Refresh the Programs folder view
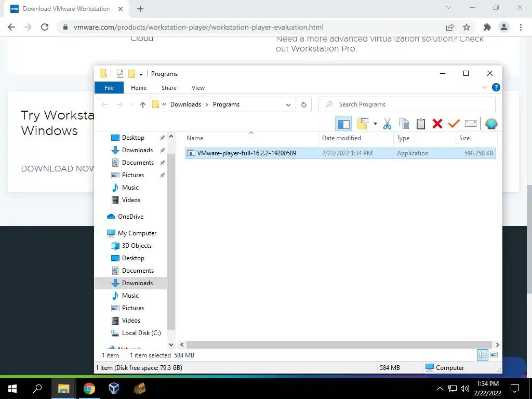Image resolution: width=532 pixels, height=399 pixels. coord(304,105)
